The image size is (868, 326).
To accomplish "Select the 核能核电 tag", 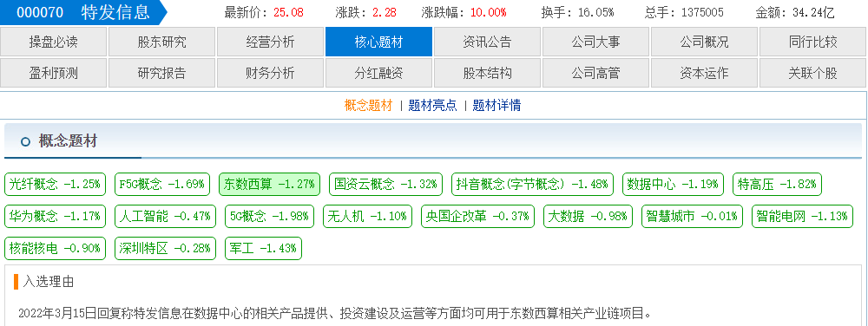I will (55, 248).
